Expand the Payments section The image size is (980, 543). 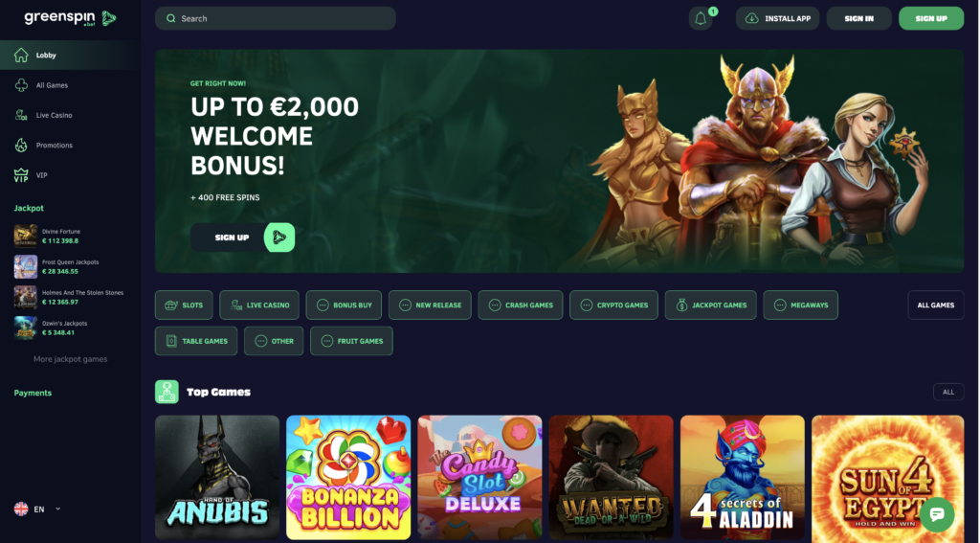pyautogui.click(x=33, y=393)
